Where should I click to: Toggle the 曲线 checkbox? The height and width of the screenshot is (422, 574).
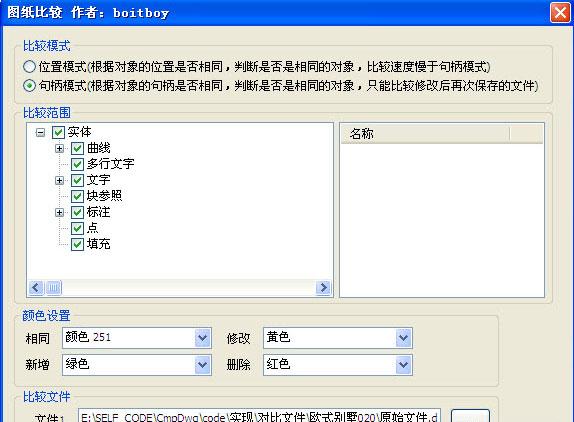tap(77, 149)
